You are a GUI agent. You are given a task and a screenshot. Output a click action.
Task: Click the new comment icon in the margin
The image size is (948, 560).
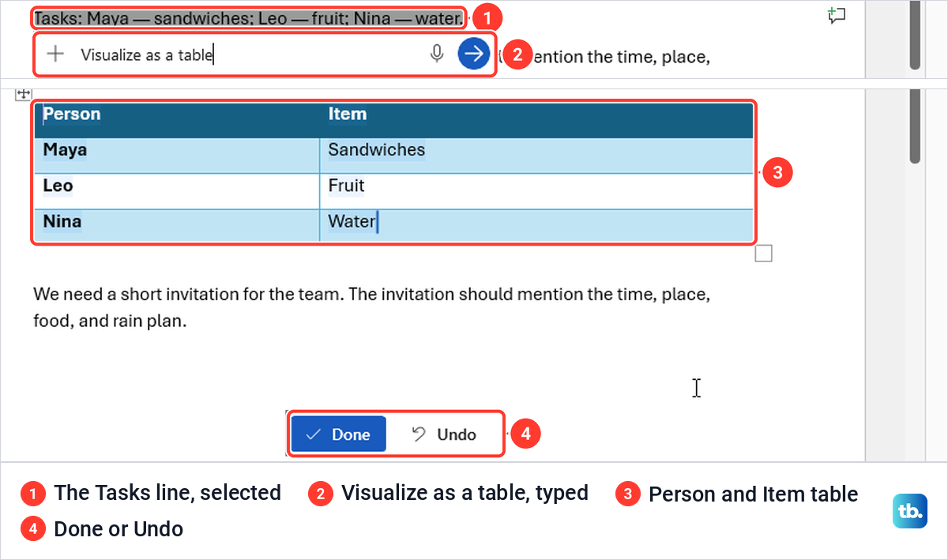click(837, 15)
